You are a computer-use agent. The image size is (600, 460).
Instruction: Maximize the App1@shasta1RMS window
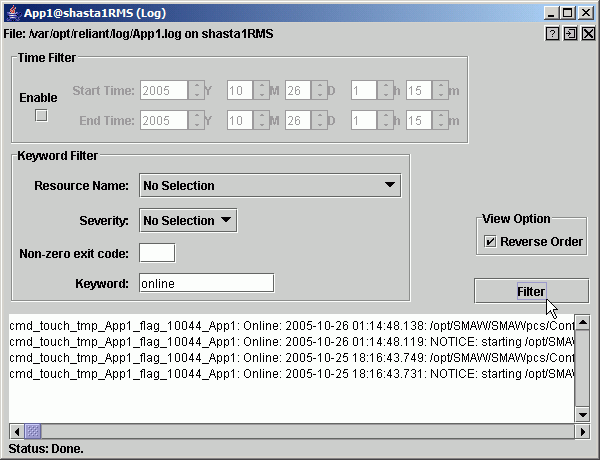[568, 13]
